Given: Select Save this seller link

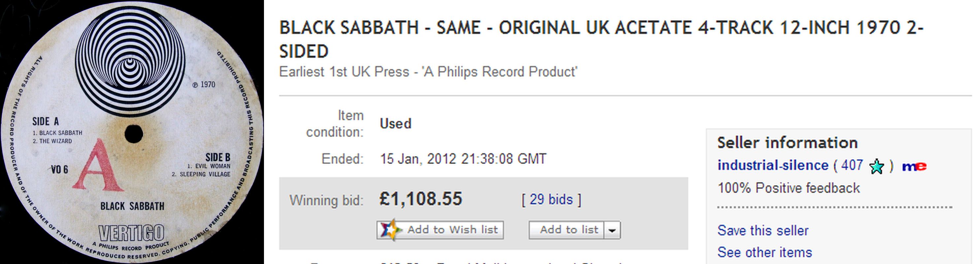Looking at the screenshot, I should tap(763, 231).
